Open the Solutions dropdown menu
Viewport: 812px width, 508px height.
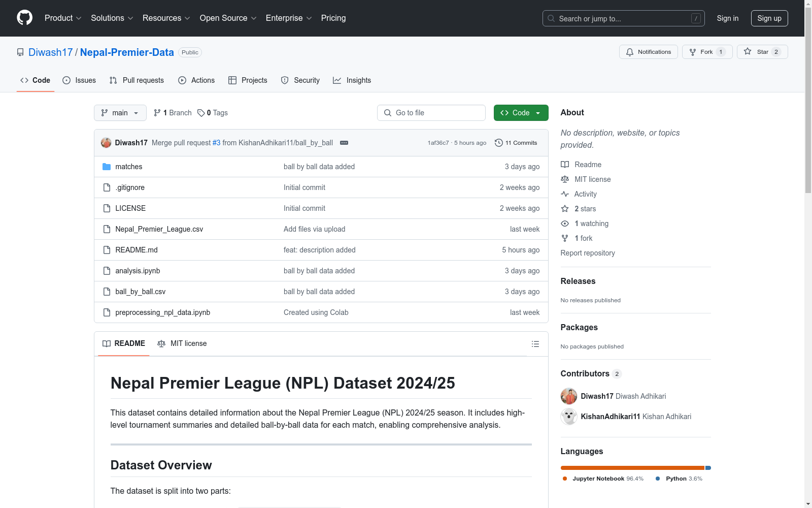112,18
